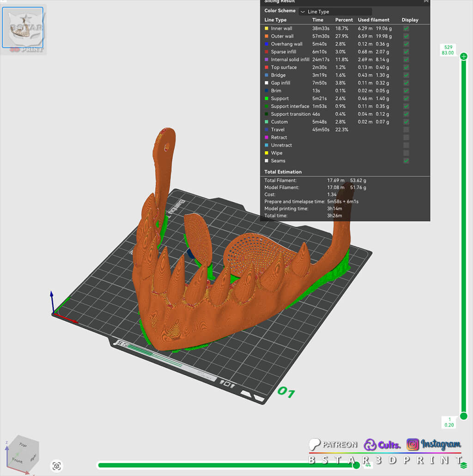Viewport: 473px width, 476px height.
Task: Enable Retract display checkbox
Action: 406,138
